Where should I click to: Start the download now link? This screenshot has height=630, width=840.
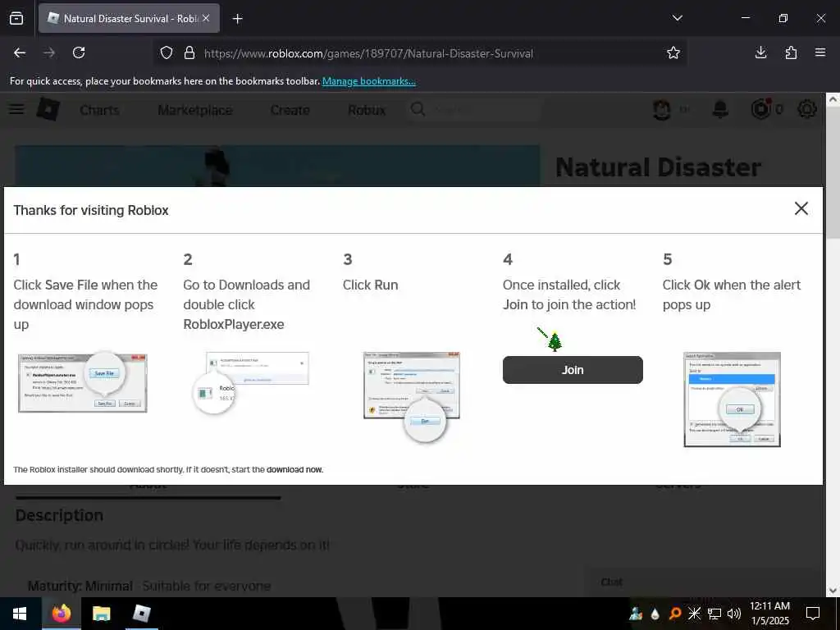(x=294, y=469)
